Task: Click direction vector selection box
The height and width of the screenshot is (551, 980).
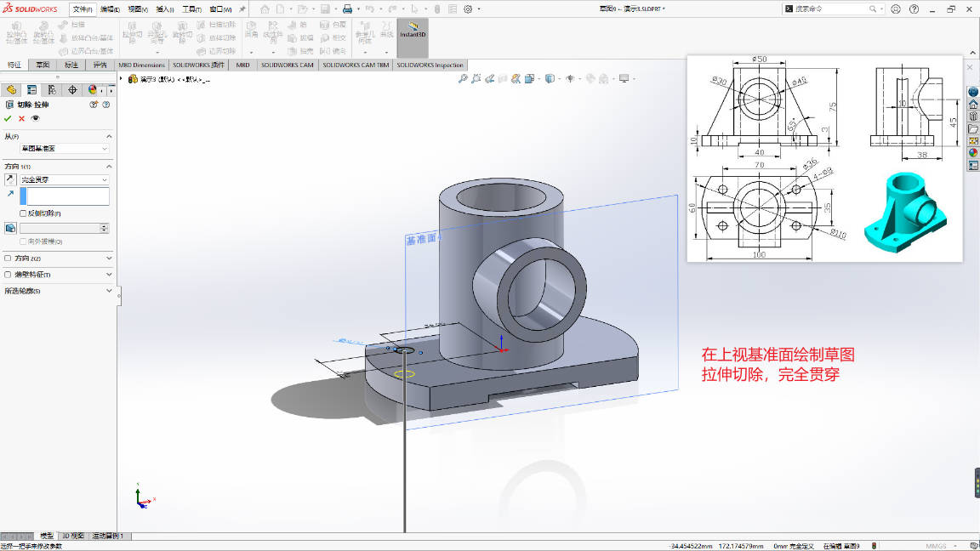Action: 68,196
